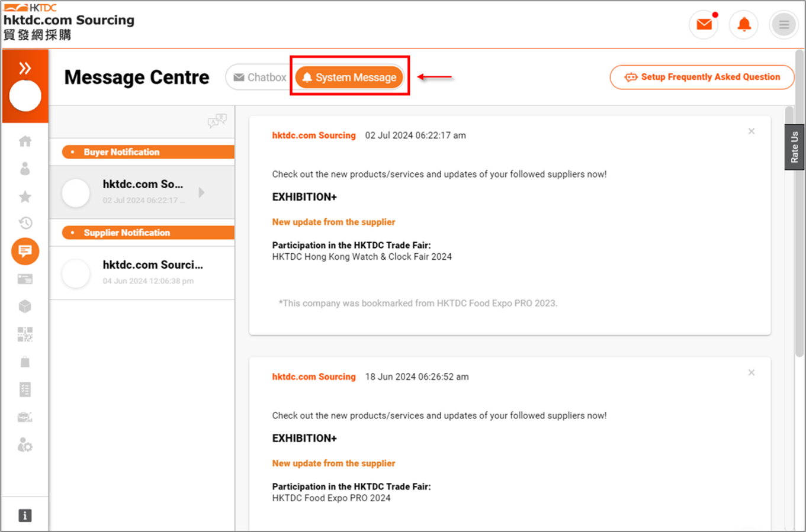806x532 pixels.
Task: Open the hamburger menu in header
Action: pyautogui.click(x=783, y=25)
